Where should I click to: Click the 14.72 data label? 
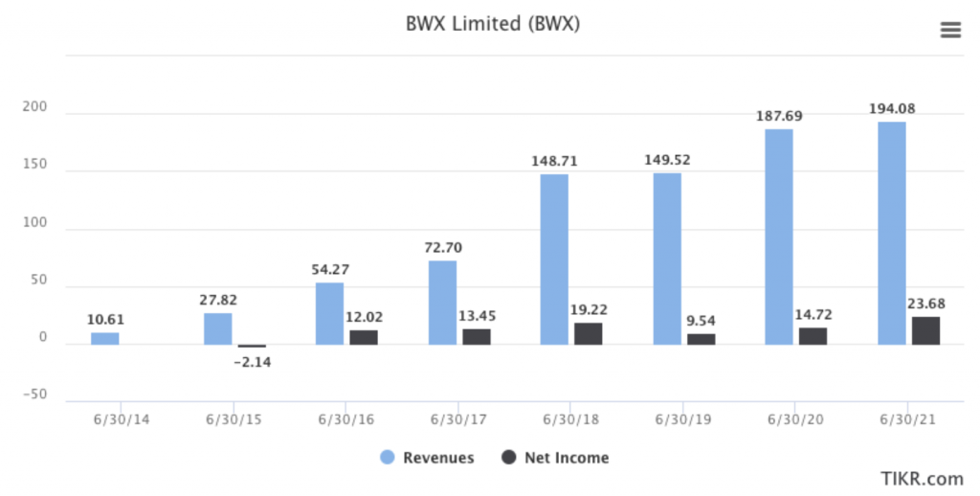813,315
